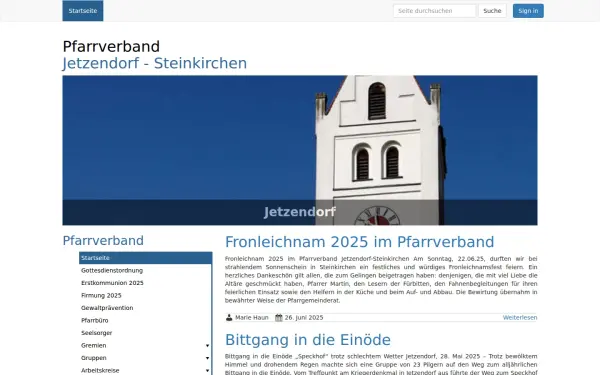Open the Startseite tab in top navbar
The height and width of the screenshot is (375, 600).
pos(83,11)
